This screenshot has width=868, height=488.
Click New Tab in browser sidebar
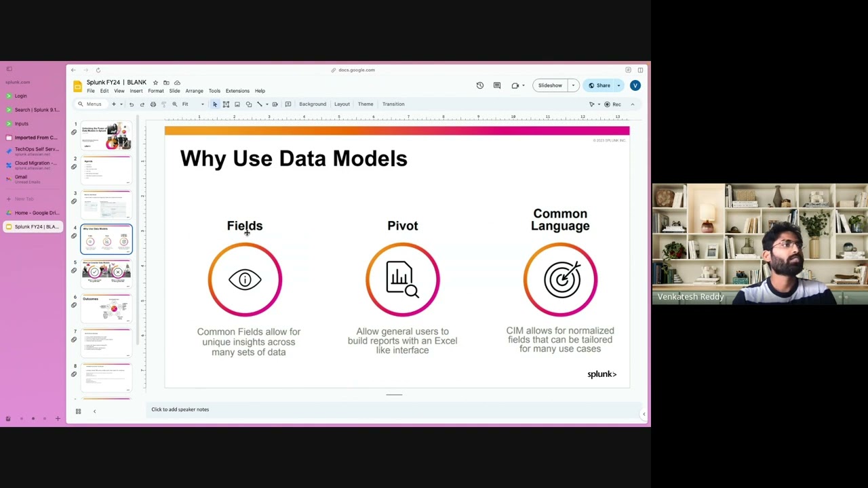(33, 199)
